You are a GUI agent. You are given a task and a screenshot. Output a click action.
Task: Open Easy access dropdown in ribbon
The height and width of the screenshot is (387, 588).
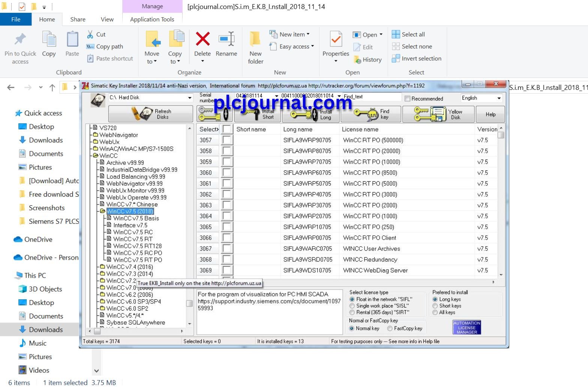[x=292, y=46]
